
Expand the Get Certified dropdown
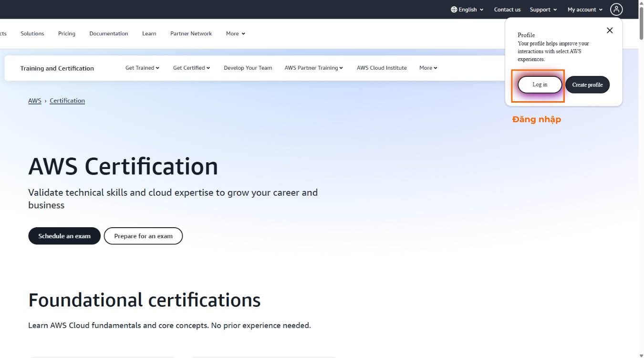pos(191,68)
